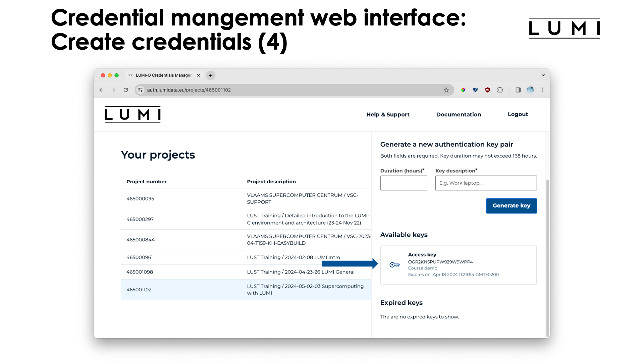The height and width of the screenshot is (362, 644).
Task: Click the Duration hours input field
Action: pyautogui.click(x=404, y=183)
